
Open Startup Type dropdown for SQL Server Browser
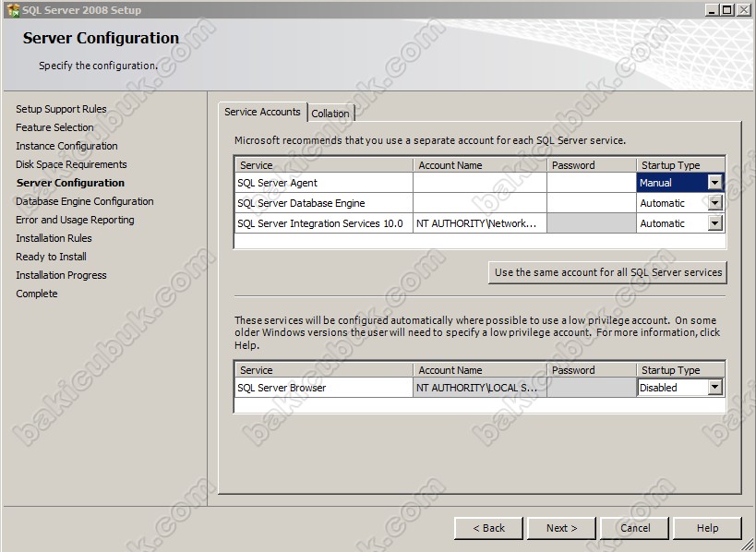tap(714, 387)
